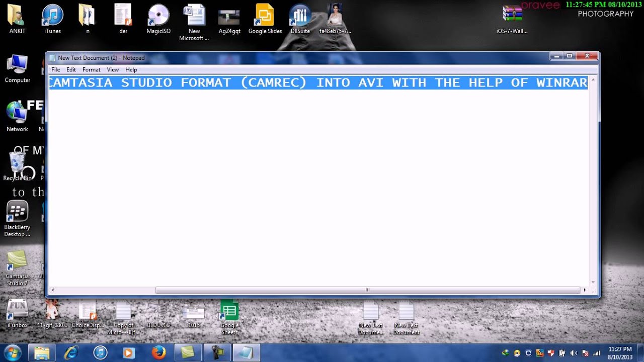
Task: Open the File menu in Notepad
Action: click(x=55, y=70)
